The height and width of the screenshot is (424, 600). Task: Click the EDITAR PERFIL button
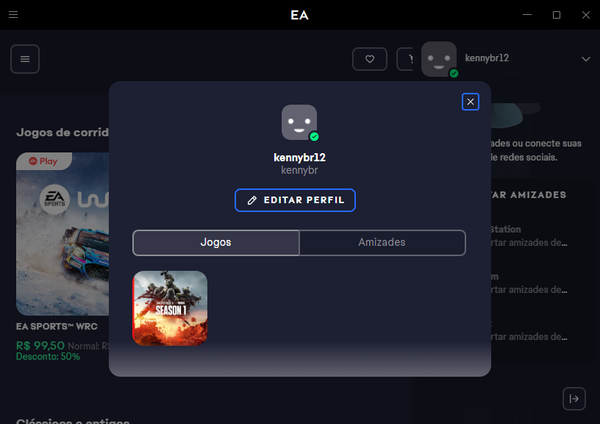pos(295,200)
